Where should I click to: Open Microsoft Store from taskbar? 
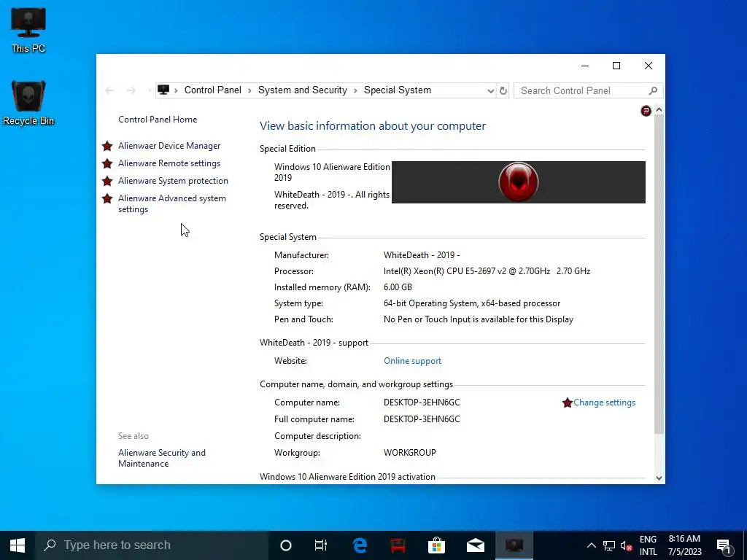click(436, 545)
